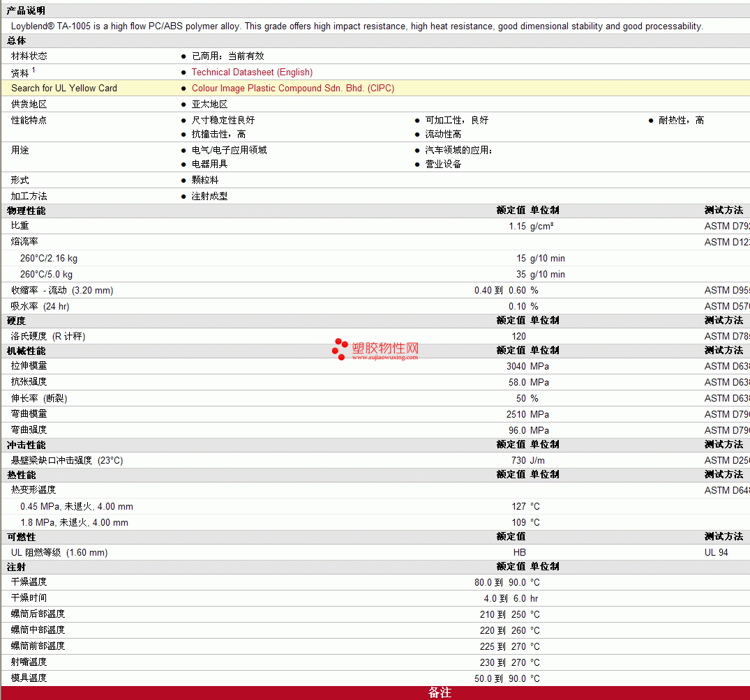Select the 尺寸稳定性良好 feature
Image resolution: width=750 pixels, height=700 pixels.
point(223,121)
